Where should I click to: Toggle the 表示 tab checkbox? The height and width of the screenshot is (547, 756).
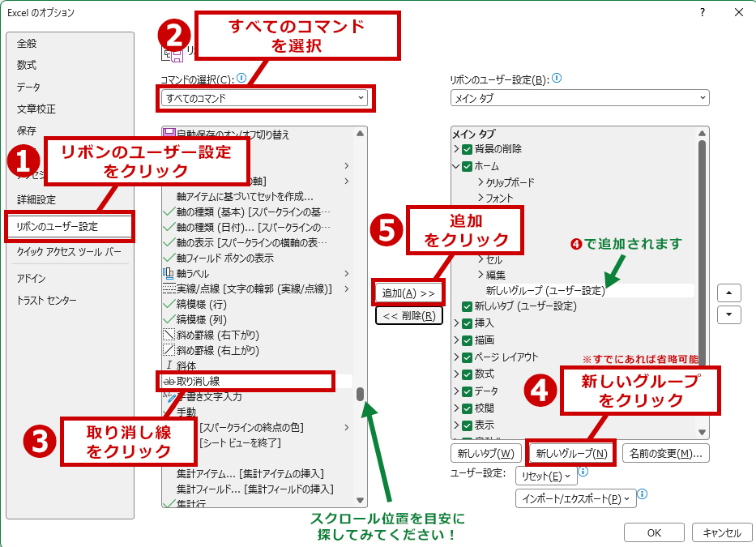[467, 425]
